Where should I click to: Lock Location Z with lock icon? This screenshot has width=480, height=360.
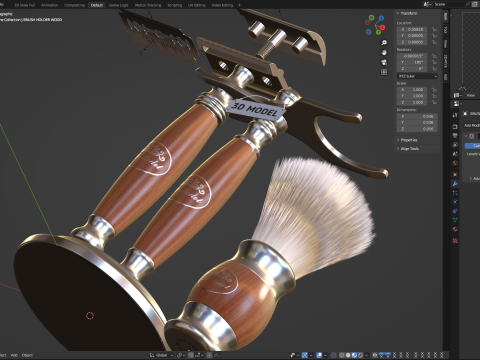[434, 42]
